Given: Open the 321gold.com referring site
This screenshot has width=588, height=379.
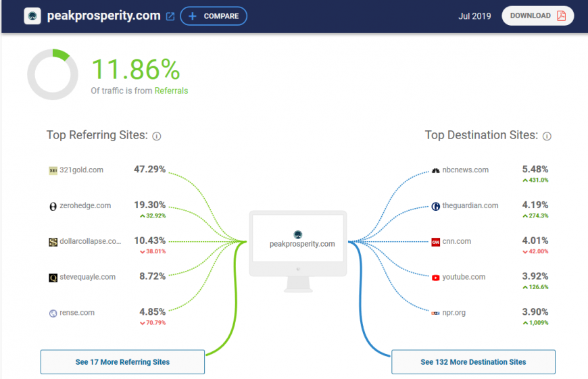Looking at the screenshot, I should click(81, 170).
